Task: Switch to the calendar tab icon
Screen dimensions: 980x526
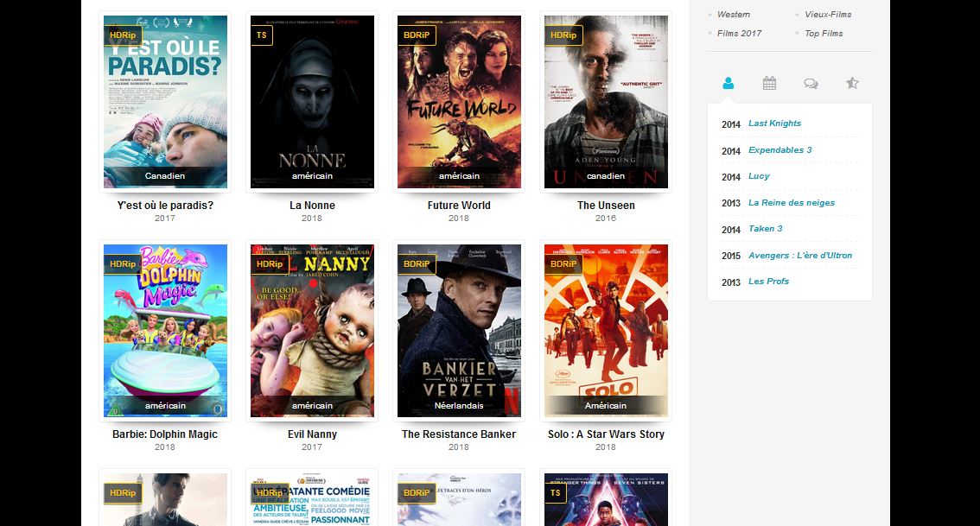Action: (x=769, y=83)
